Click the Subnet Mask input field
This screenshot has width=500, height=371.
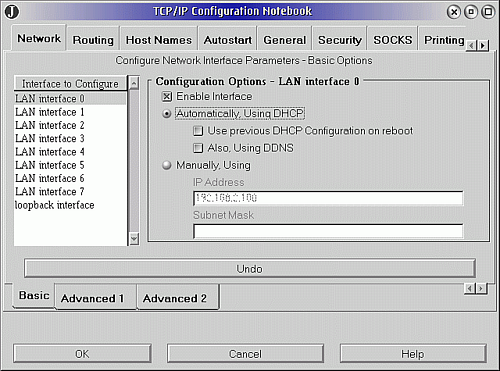(x=328, y=231)
